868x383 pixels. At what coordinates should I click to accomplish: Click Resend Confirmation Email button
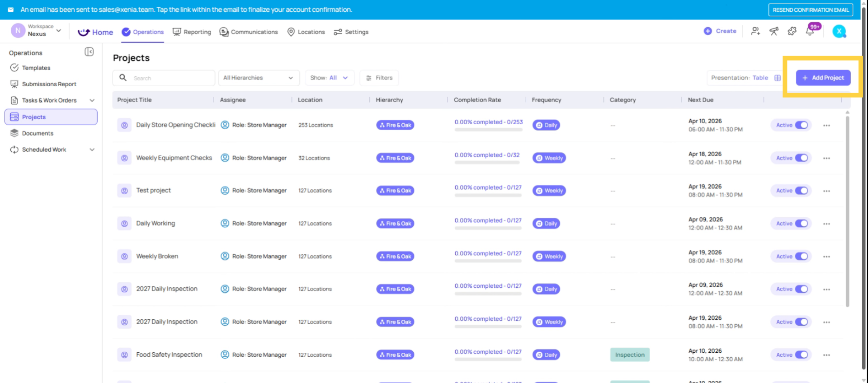[x=811, y=9]
